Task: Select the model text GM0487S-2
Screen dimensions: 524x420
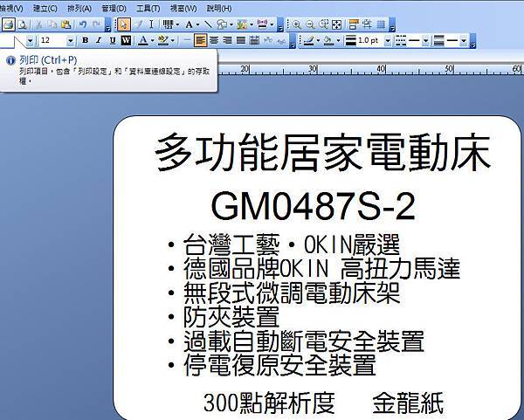Action: 313,206
